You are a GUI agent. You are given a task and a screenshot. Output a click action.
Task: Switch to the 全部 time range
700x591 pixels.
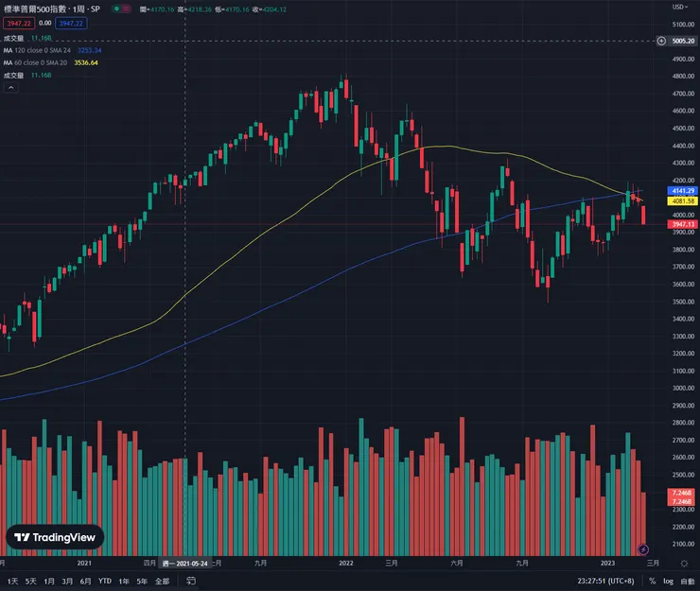click(164, 581)
